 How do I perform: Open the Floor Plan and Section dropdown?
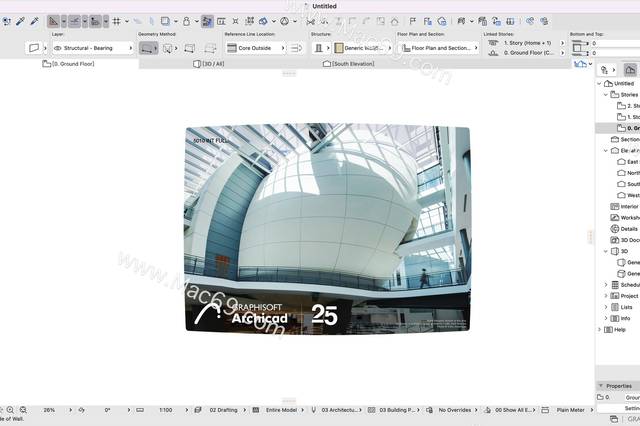[439, 48]
